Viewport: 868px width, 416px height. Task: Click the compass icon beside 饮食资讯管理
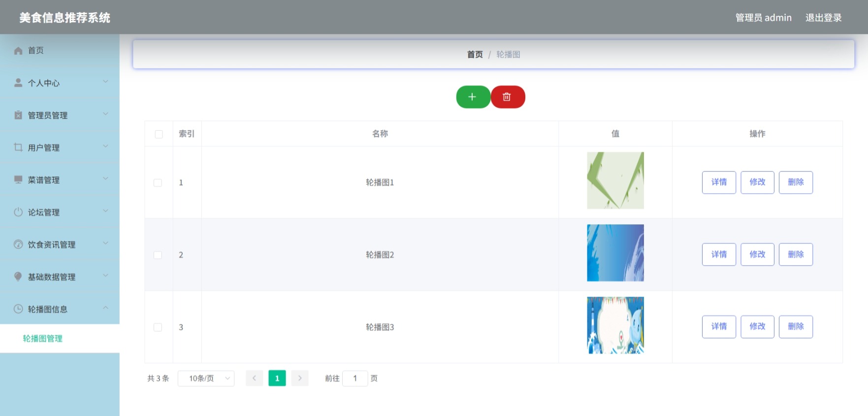[18, 244]
